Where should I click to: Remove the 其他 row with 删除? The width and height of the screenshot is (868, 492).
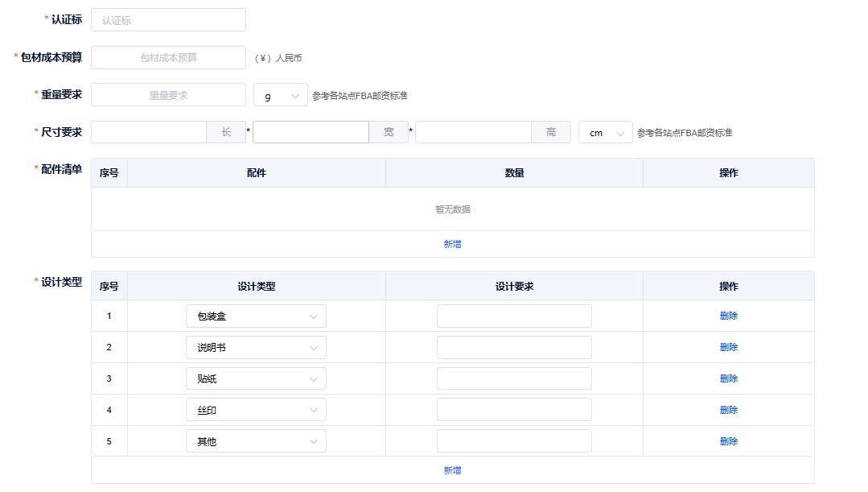[x=728, y=441]
